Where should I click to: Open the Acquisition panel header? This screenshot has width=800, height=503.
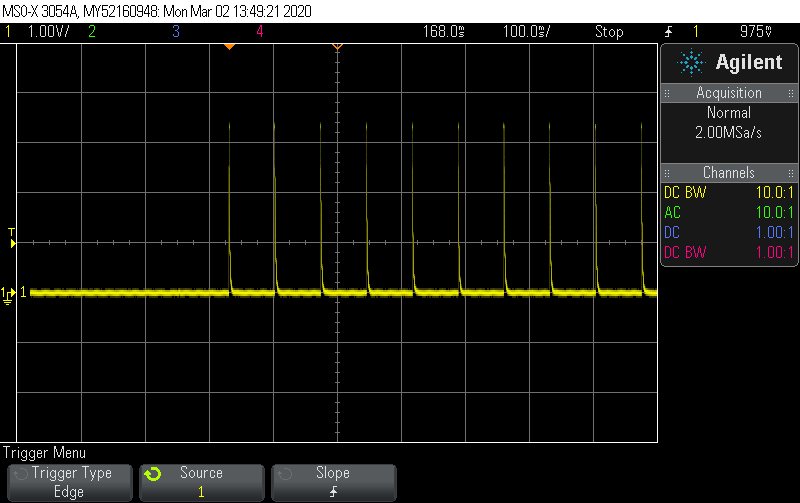click(729, 93)
